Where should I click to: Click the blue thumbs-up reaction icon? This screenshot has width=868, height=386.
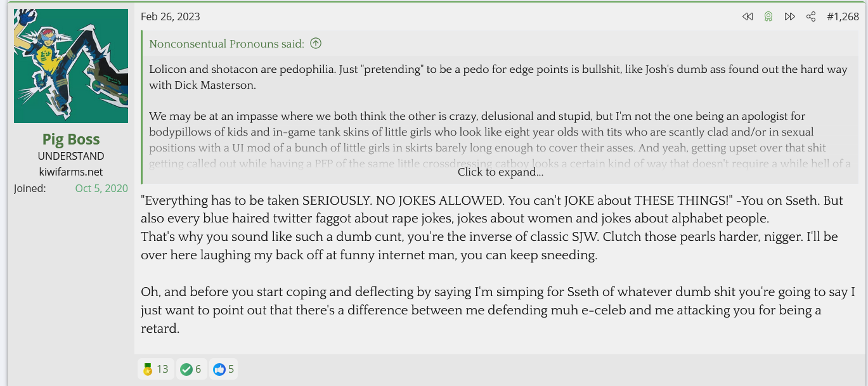pyautogui.click(x=219, y=369)
